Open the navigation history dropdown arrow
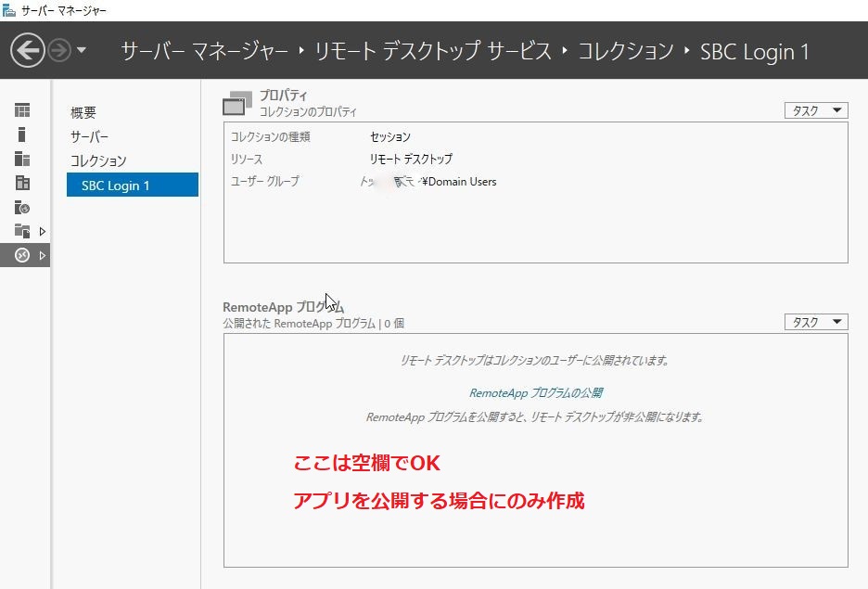Screen dimensions: 868x589 82,50
